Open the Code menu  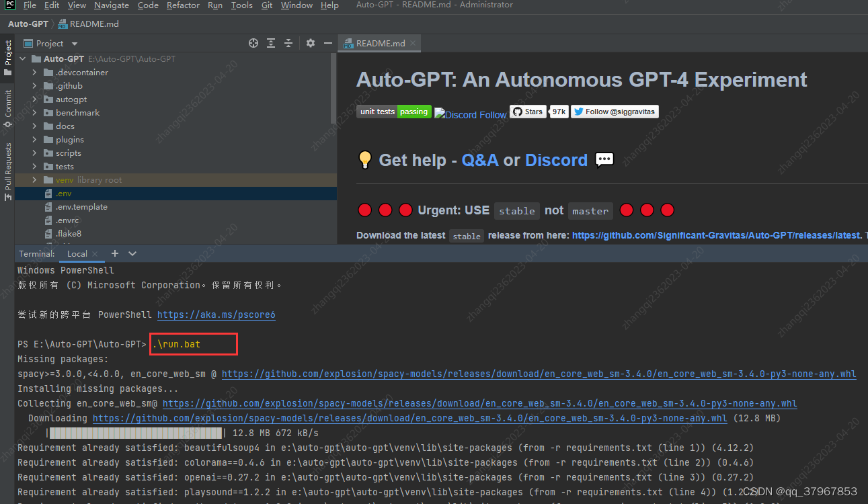[148, 5]
